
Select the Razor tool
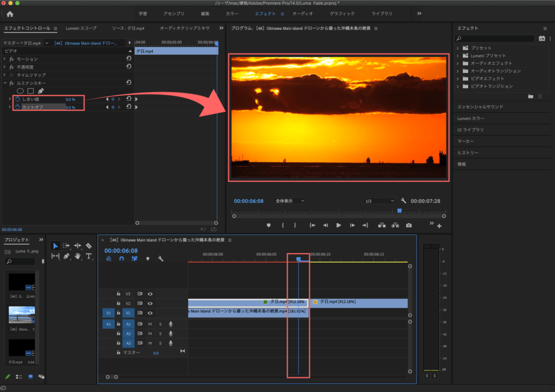[88, 246]
